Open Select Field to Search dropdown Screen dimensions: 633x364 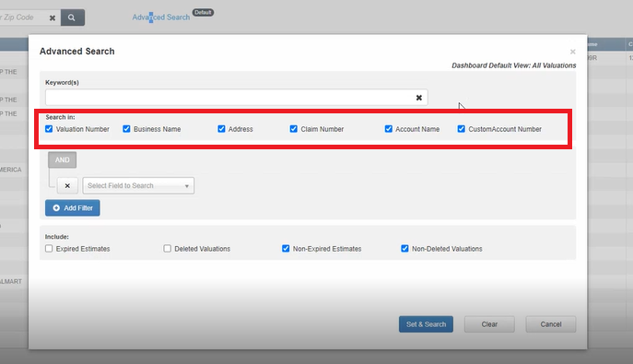click(x=138, y=185)
